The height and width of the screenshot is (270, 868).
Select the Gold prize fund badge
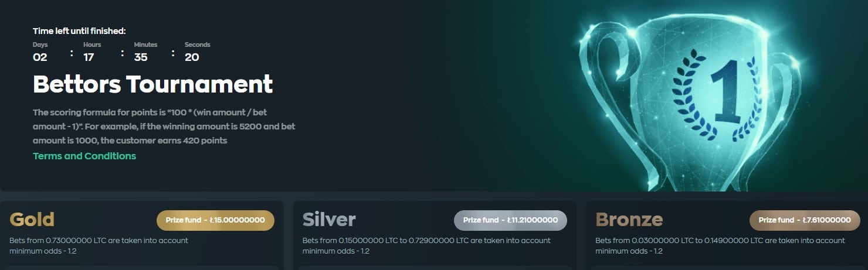pyautogui.click(x=215, y=220)
